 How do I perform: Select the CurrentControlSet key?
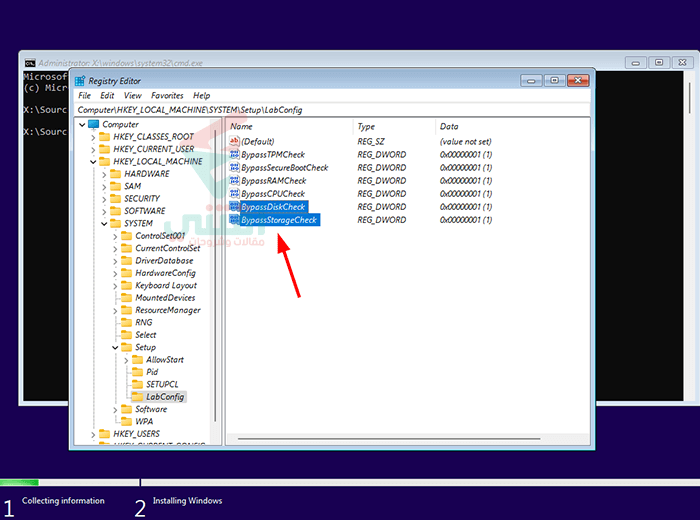click(168, 248)
